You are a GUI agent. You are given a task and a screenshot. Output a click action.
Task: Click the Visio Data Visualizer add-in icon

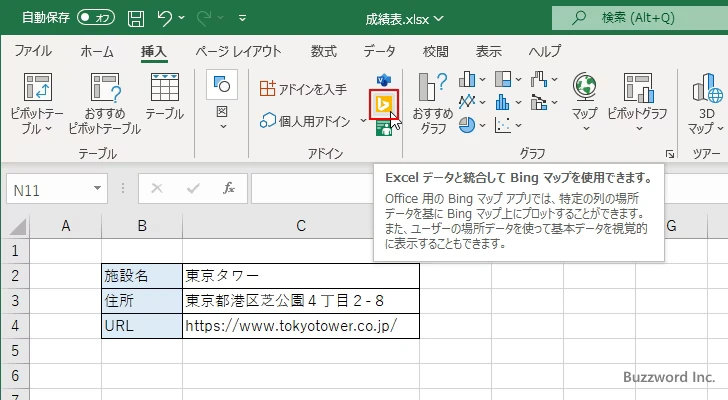pos(384,80)
